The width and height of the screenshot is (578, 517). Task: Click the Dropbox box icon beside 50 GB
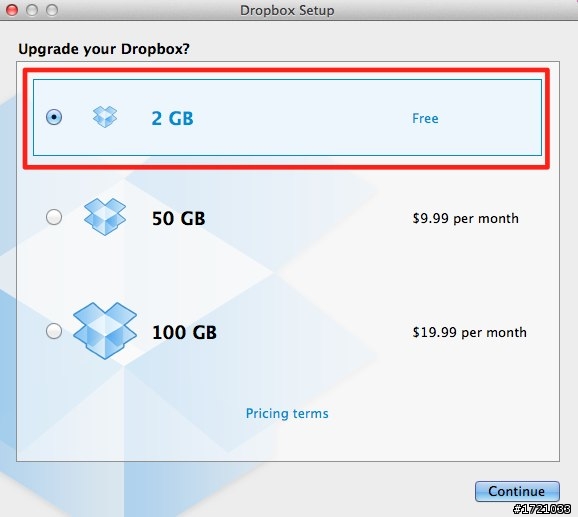105,217
